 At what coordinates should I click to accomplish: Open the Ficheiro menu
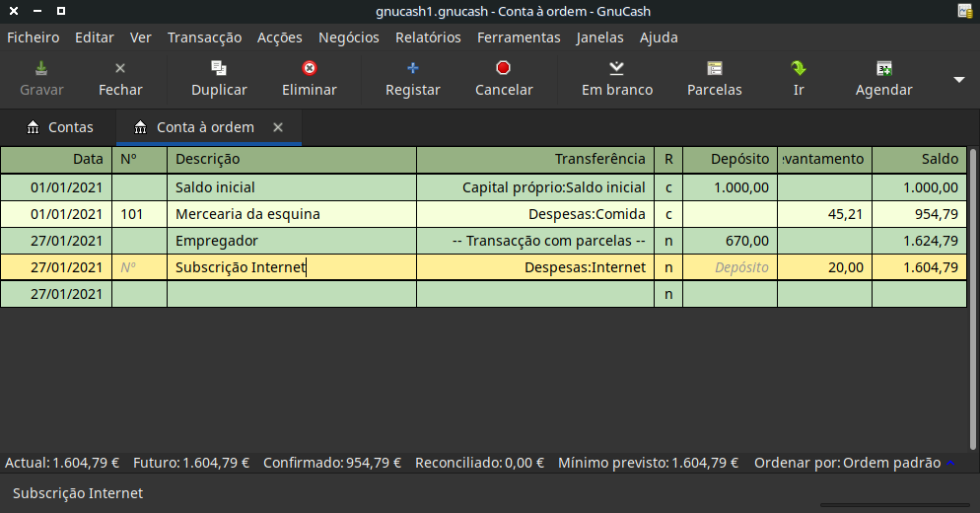(34, 37)
